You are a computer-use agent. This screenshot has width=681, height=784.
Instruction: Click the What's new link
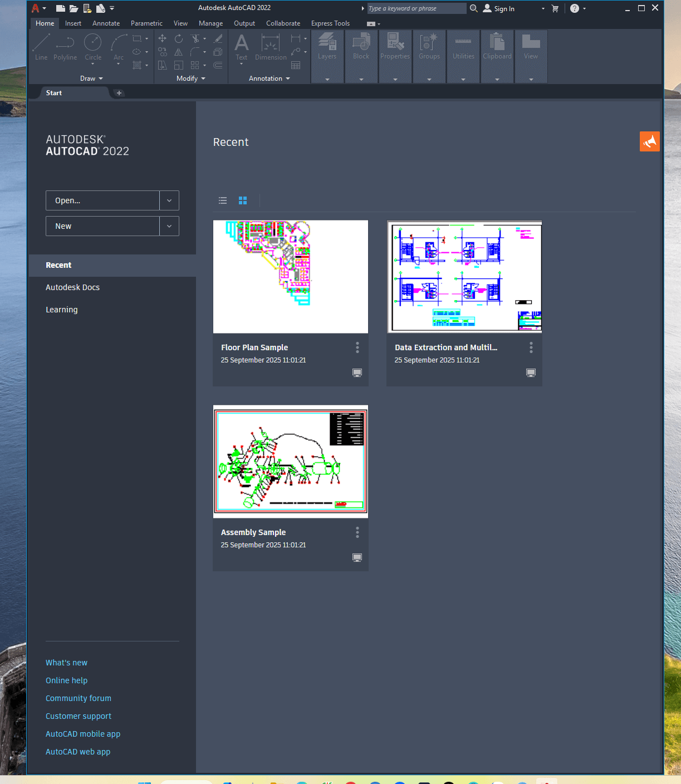click(x=66, y=663)
